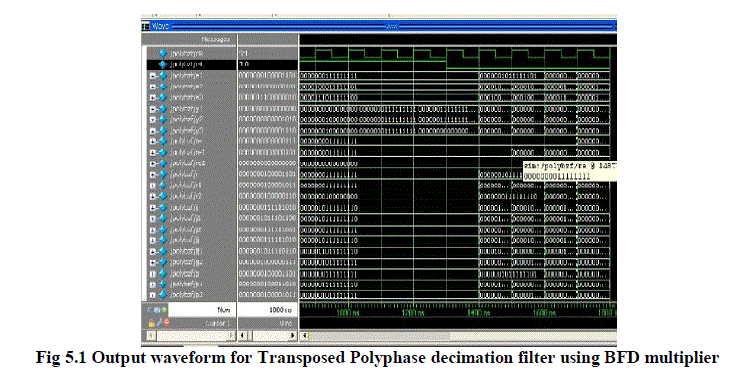749x387 pixels.
Task: Toggle the padlock Lock Cursor icon
Action: (152, 323)
